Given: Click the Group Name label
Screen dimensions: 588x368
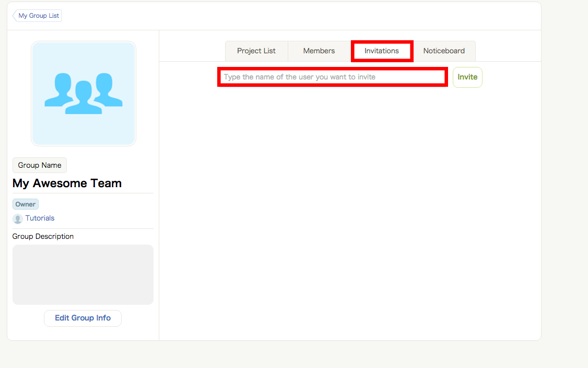Looking at the screenshot, I should click(40, 165).
